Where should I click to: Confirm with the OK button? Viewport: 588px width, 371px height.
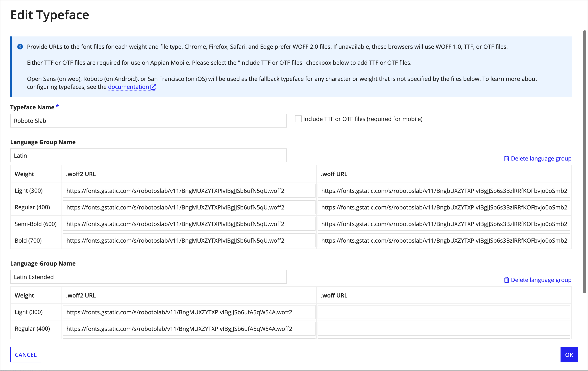[x=569, y=354]
